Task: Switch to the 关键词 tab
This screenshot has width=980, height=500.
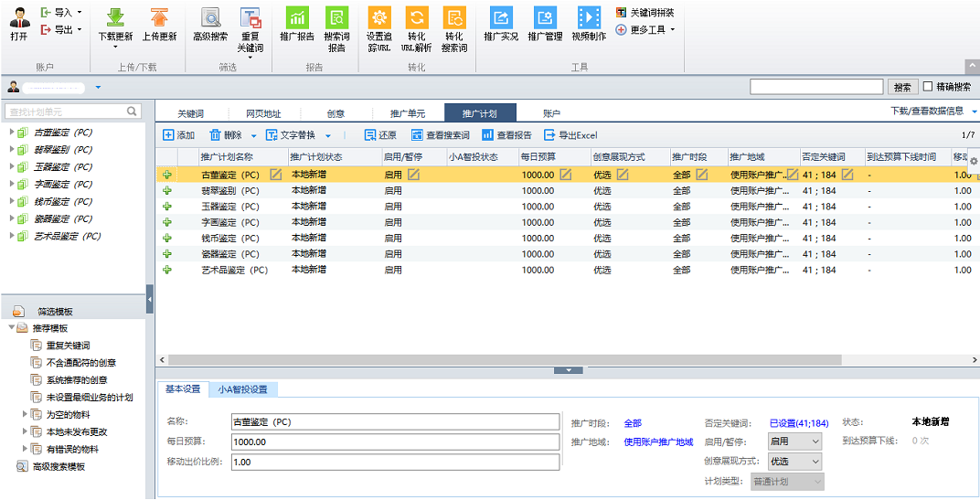Action: [190, 113]
